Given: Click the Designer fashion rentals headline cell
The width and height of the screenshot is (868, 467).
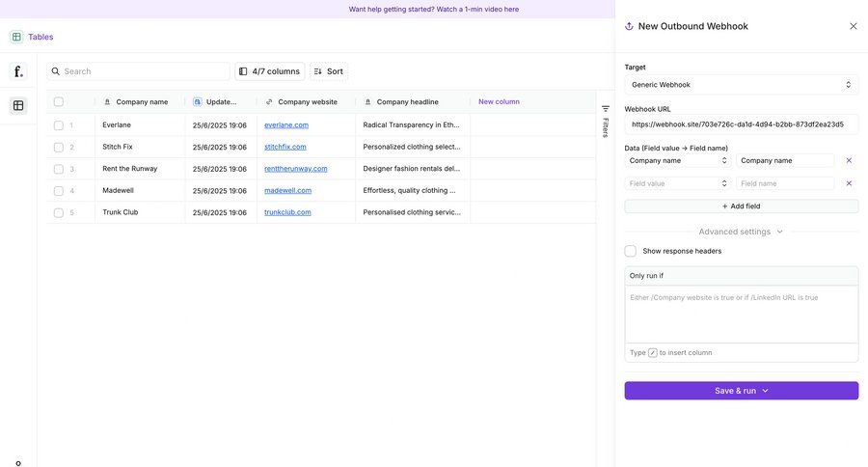Looking at the screenshot, I should click(x=413, y=169).
